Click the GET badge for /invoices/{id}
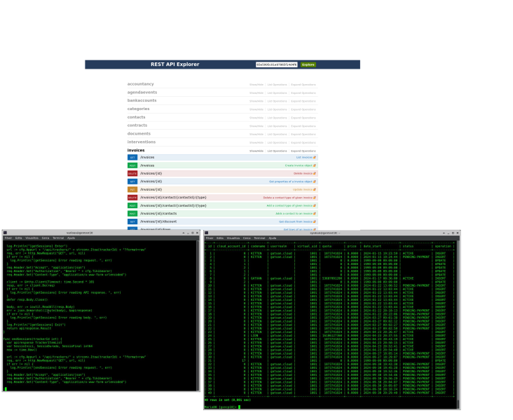Screen dimensions: 513x420 tap(132, 182)
